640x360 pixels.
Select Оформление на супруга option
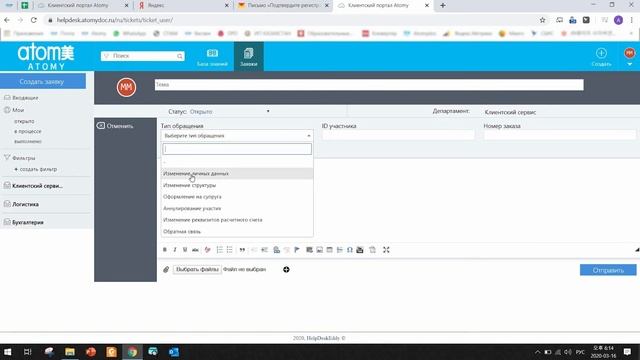(237, 197)
